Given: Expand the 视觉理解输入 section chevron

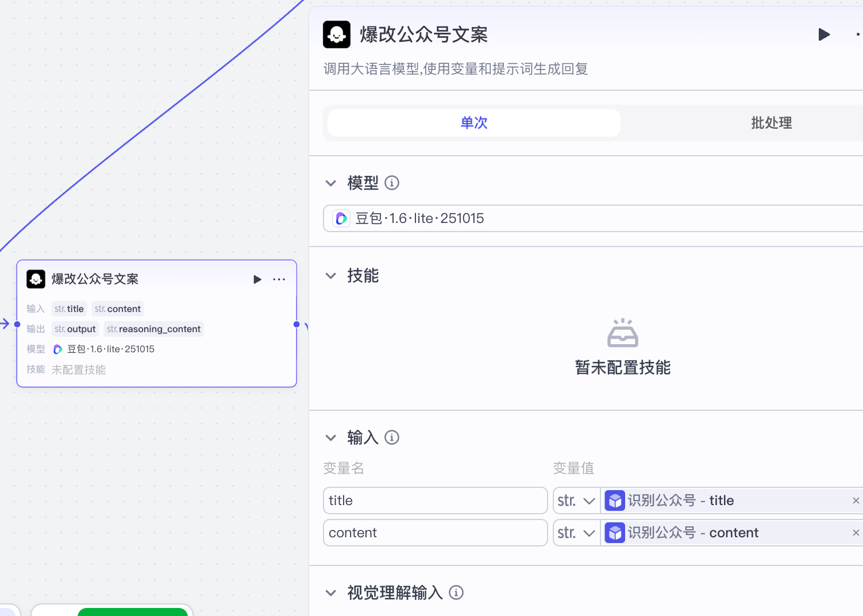Looking at the screenshot, I should (x=331, y=592).
